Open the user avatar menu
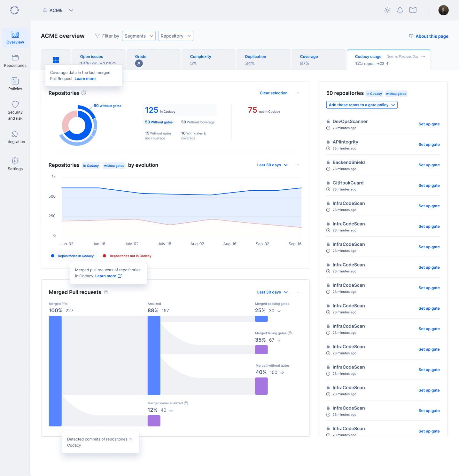The width and height of the screenshot is (459, 476). [443, 10]
